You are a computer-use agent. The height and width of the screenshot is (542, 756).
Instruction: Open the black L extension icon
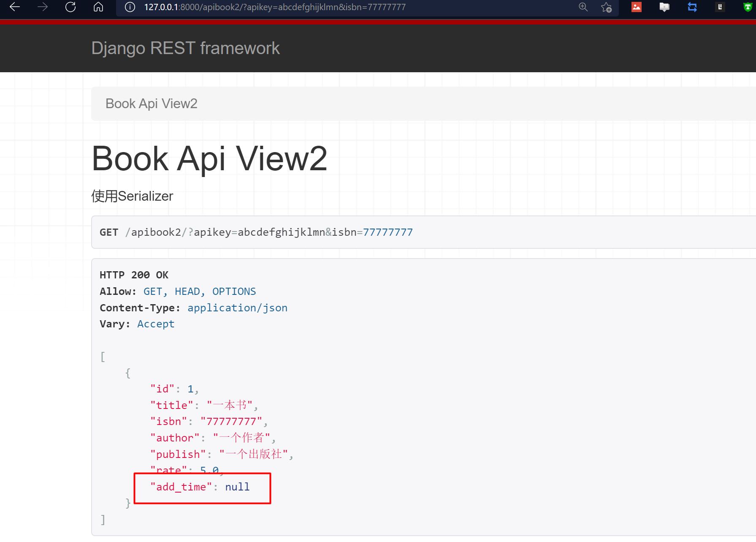(x=720, y=7)
